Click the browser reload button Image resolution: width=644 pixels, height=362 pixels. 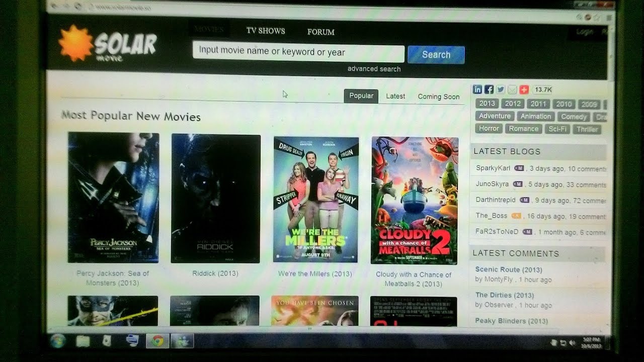(x=78, y=7)
